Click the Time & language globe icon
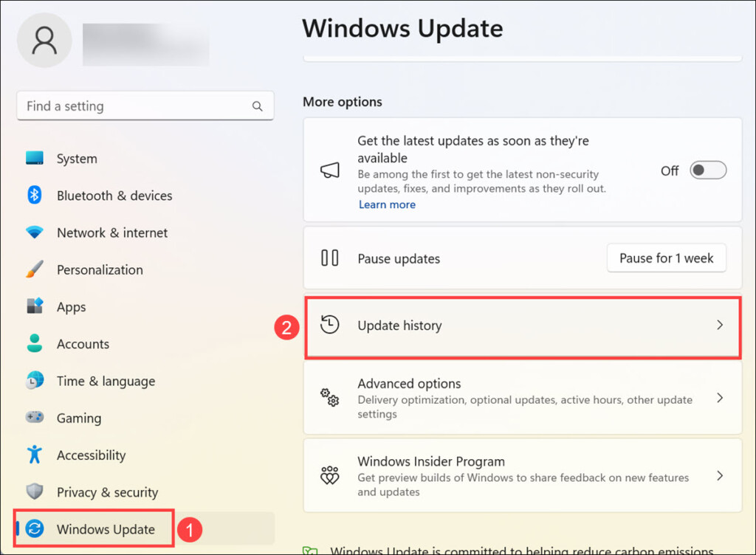756x555 pixels. tap(35, 381)
